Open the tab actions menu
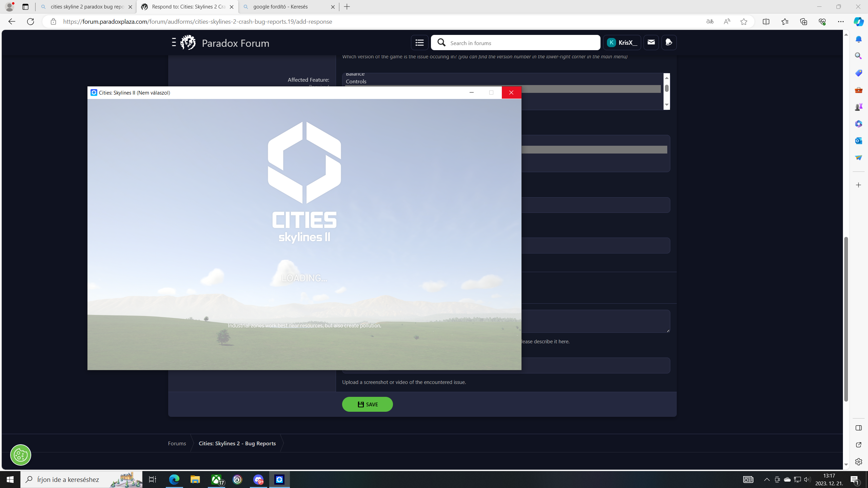868x488 pixels. coord(26,6)
